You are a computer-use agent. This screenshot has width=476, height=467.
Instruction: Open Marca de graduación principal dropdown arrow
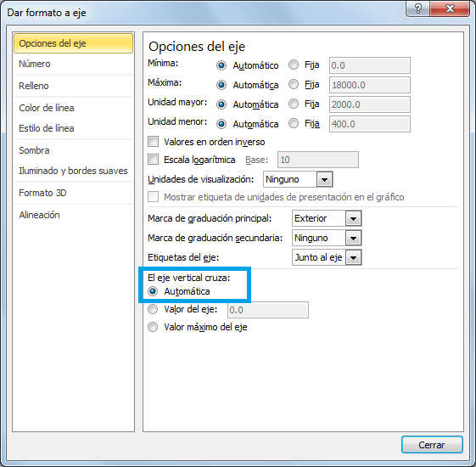pyautogui.click(x=353, y=218)
